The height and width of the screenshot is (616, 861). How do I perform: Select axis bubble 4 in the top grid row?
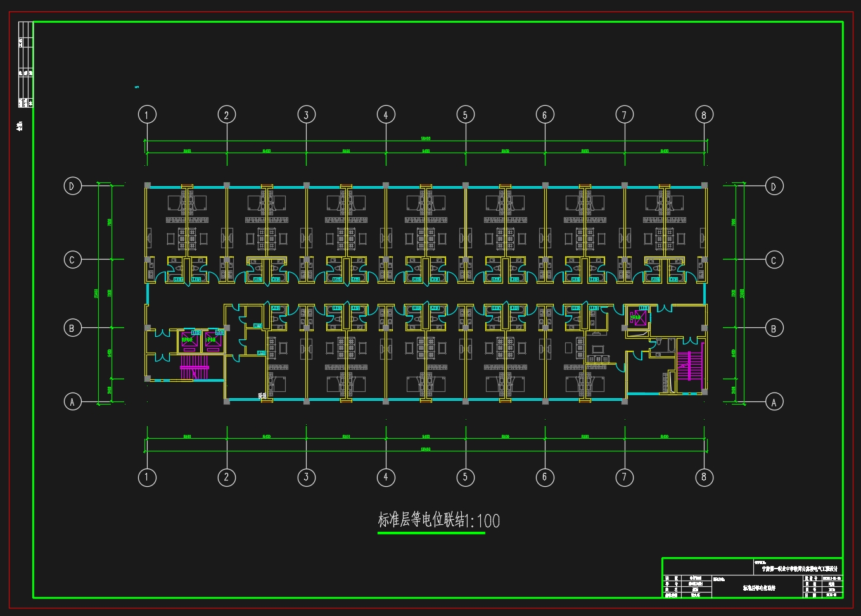386,115
